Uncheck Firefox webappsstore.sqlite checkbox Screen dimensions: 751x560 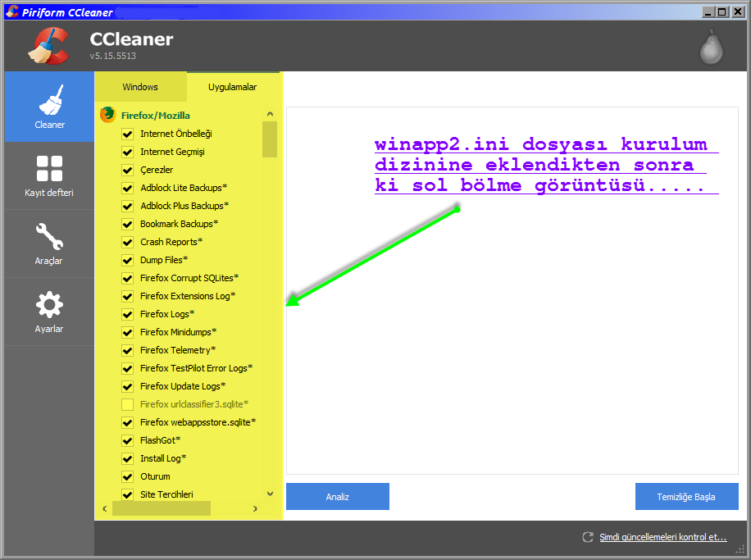[x=127, y=423]
